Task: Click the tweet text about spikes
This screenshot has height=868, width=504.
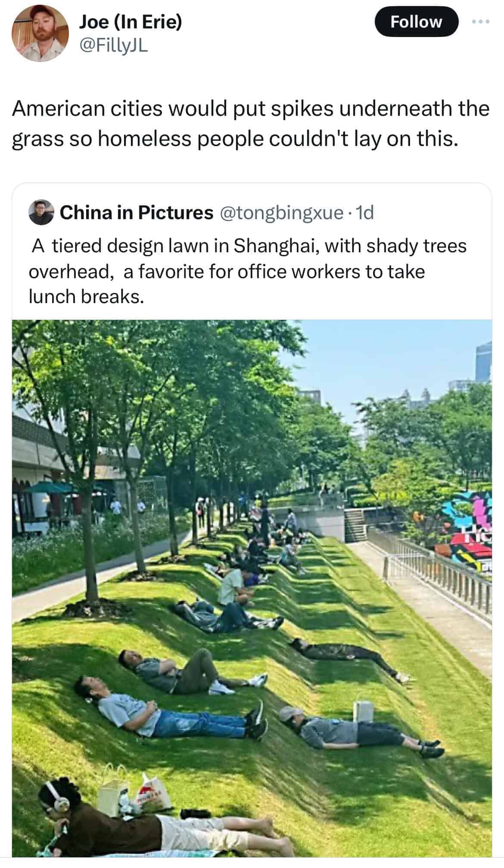Action: point(251,123)
